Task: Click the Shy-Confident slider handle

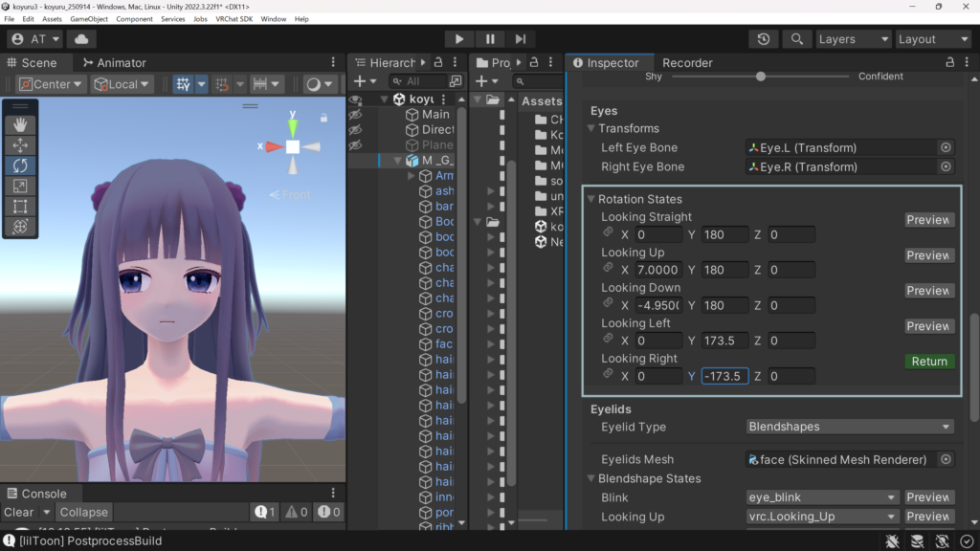Action: pyautogui.click(x=760, y=76)
